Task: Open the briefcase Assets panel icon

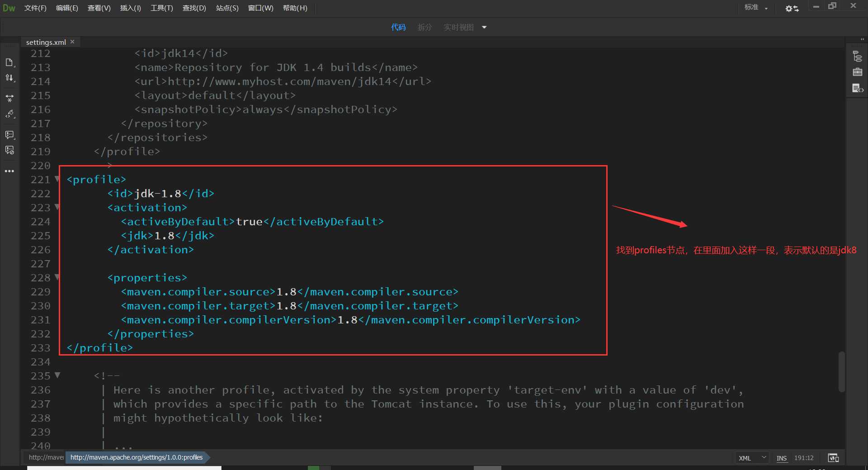Action: pos(857,72)
